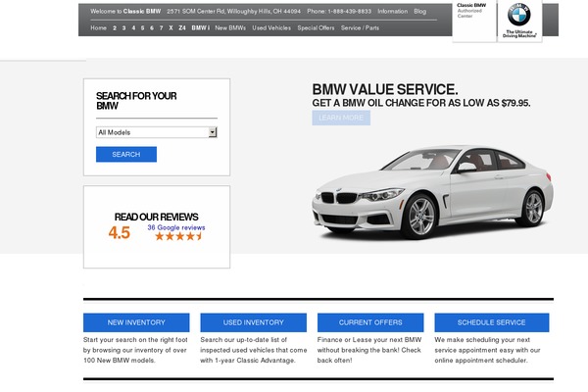Click the blue SEARCH button
The width and height of the screenshot is (588, 392).
pyautogui.click(x=126, y=154)
